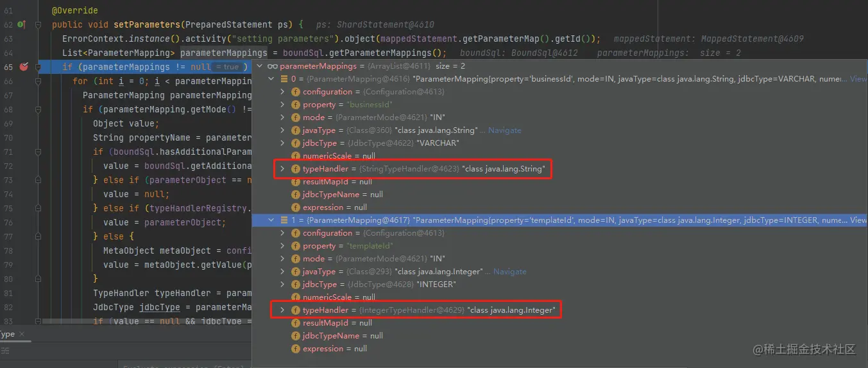Expand javaType Class@360 node
This screenshot has width=868, height=368.
[x=282, y=130]
